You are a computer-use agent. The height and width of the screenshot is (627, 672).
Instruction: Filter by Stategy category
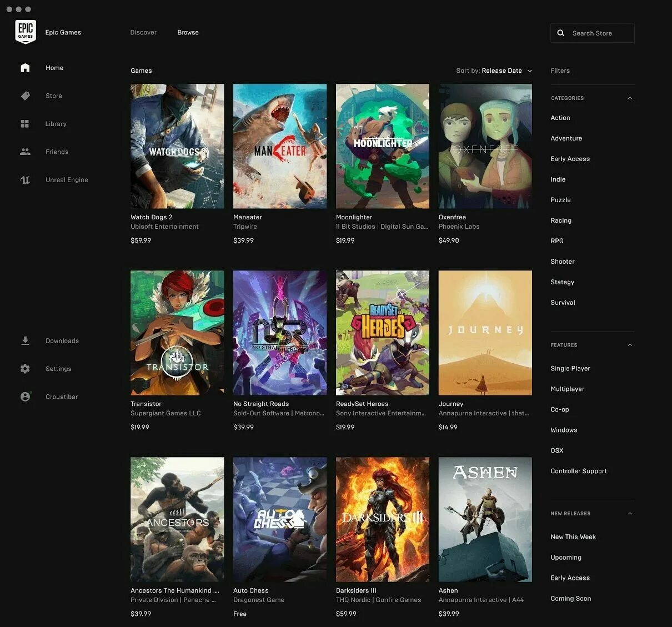point(563,282)
